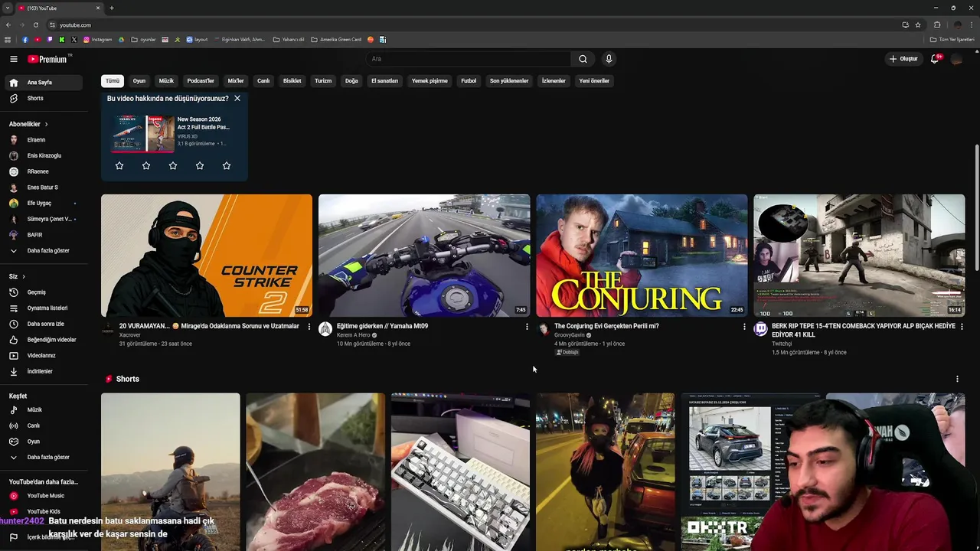Open Canlı under Keşfet

point(42,425)
